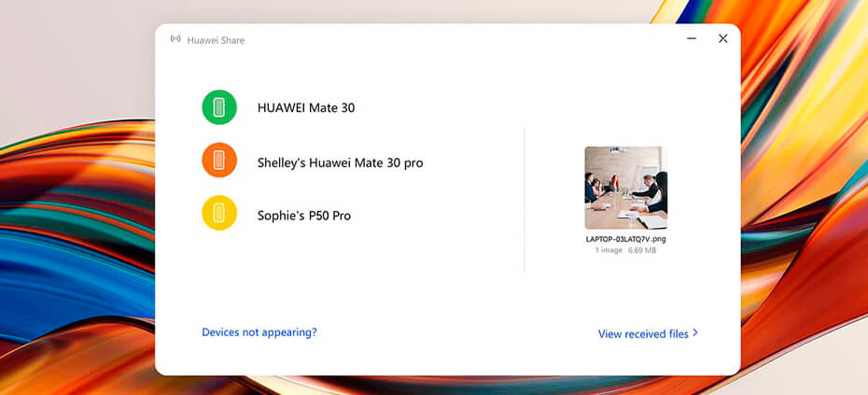Image resolution: width=868 pixels, height=395 pixels.
Task: Minimize the Huawei Share window
Action: tap(692, 38)
